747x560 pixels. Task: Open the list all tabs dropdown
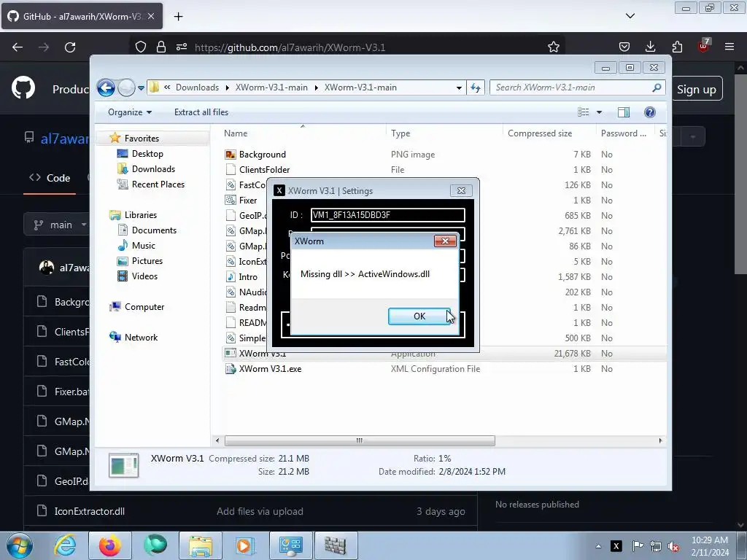click(630, 16)
